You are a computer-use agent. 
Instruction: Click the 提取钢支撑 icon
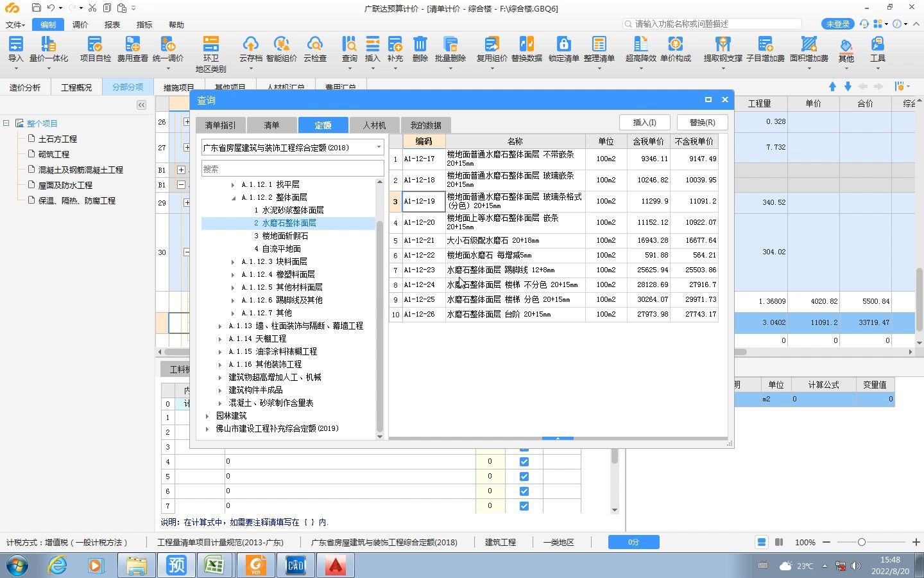click(723, 49)
